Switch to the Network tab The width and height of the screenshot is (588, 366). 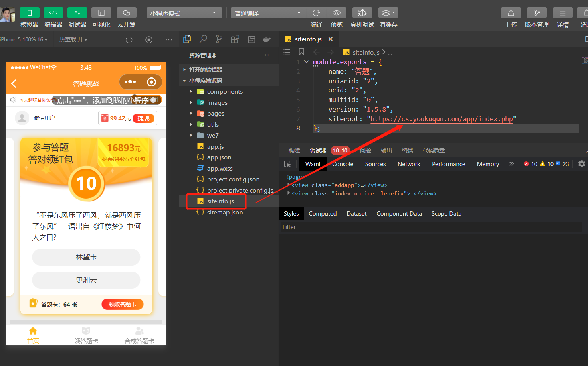tap(409, 164)
